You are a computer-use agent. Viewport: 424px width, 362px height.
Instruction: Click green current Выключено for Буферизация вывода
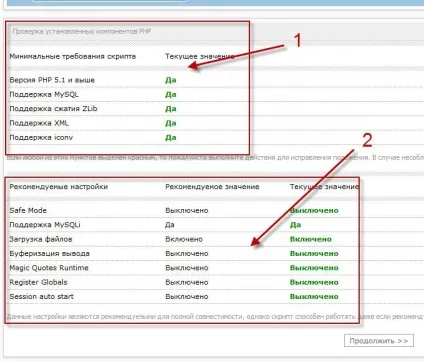[x=314, y=253]
